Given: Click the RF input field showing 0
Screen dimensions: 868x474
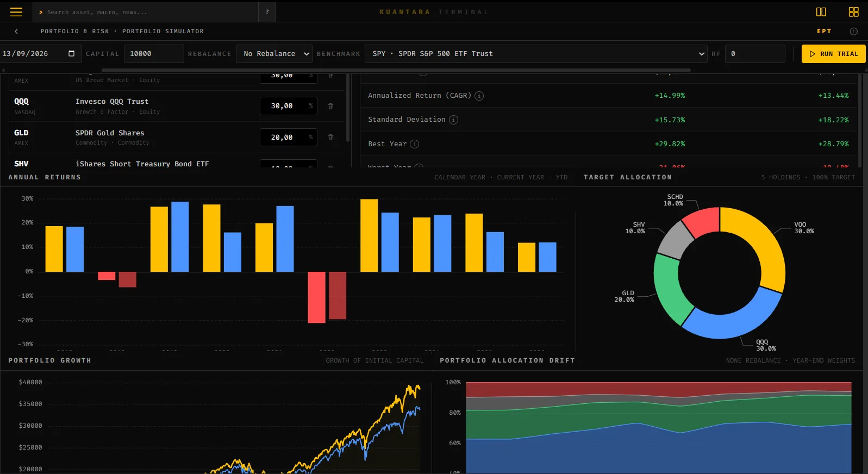Looking at the screenshot, I should [755, 54].
